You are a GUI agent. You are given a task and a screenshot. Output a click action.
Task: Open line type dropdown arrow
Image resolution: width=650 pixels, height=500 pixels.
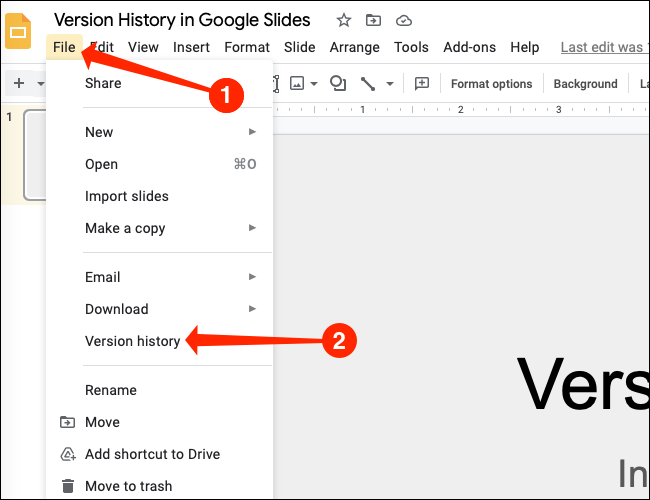[390, 84]
